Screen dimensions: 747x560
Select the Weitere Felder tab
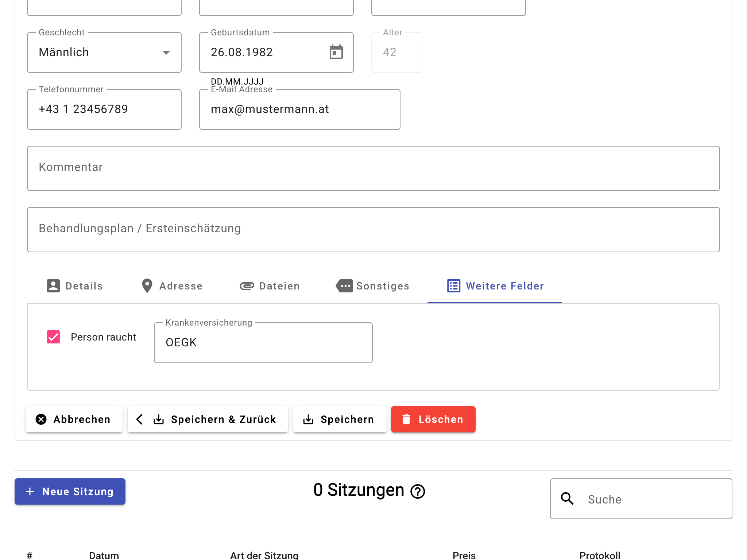click(x=495, y=286)
